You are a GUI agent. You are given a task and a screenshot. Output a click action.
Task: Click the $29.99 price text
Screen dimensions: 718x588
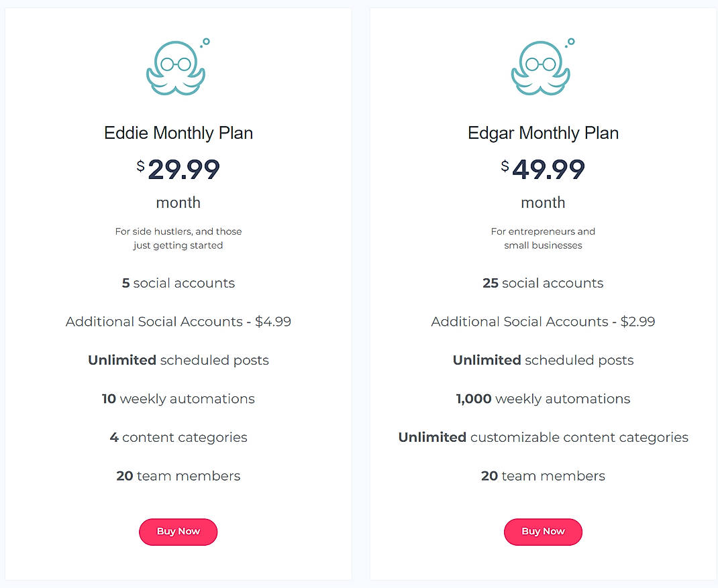(x=181, y=170)
